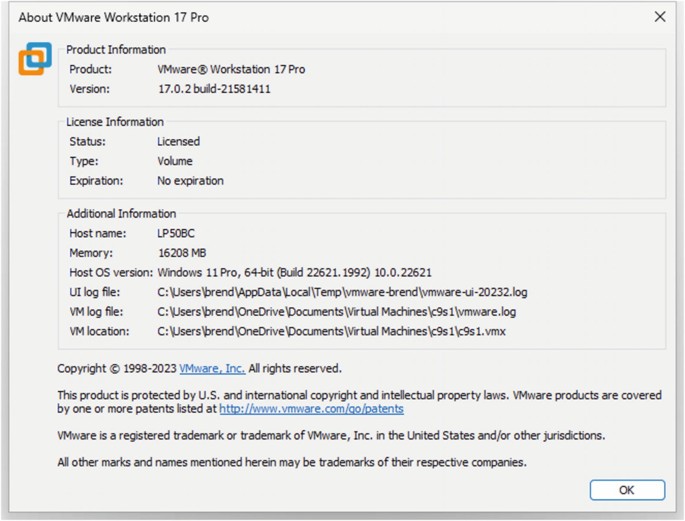685x521 pixels.
Task: Click the Additional Information group heading
Action: point(121,213)
